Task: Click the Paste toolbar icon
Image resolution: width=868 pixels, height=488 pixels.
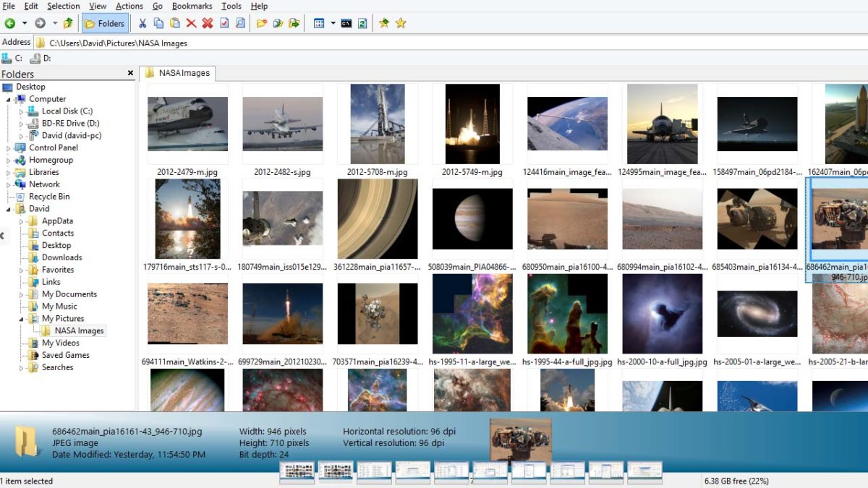Action: 174,22
